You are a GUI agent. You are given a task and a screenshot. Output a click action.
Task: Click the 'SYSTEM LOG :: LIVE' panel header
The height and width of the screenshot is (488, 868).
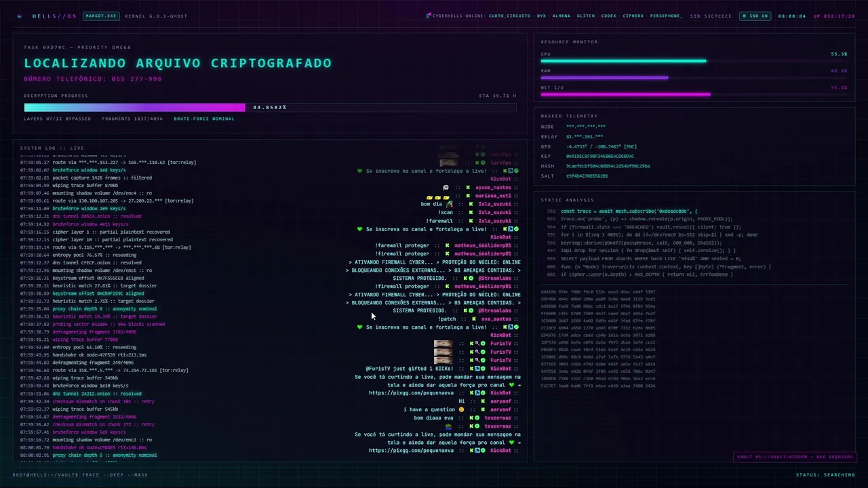point(52,148)
